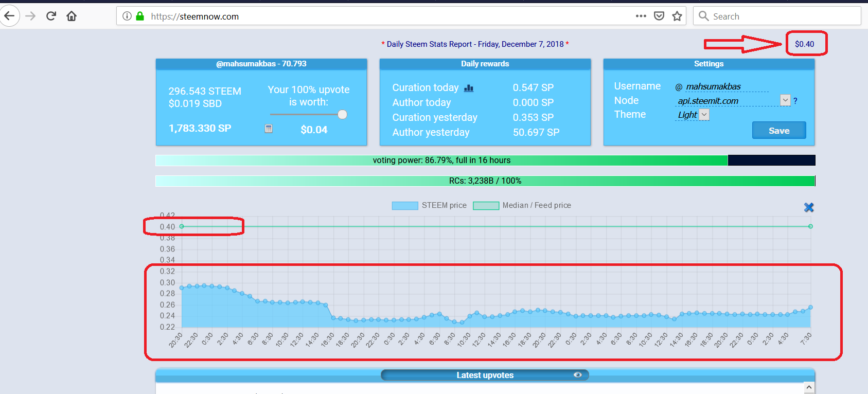Bookmark this page with the star icon
The image size is (868, 394).
677,16
